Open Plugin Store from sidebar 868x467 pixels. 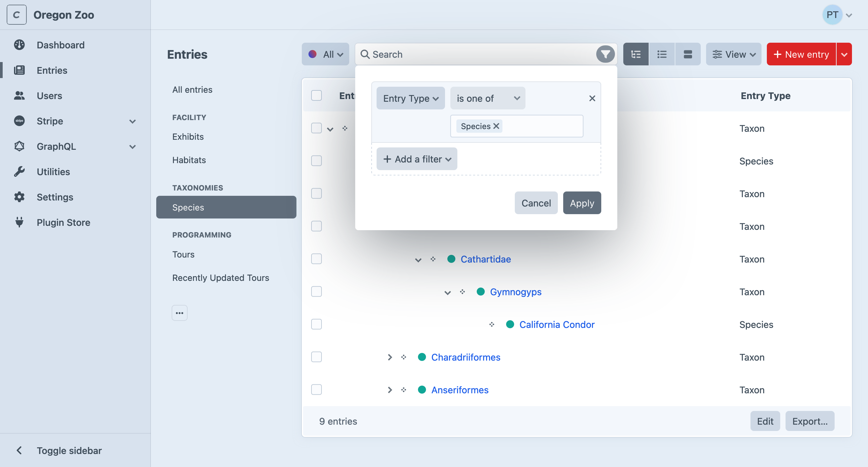pyautogui.click(x=63, y=222)
